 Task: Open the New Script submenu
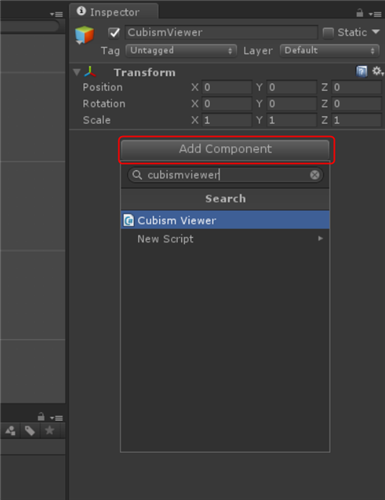click(x=225, y=239)
